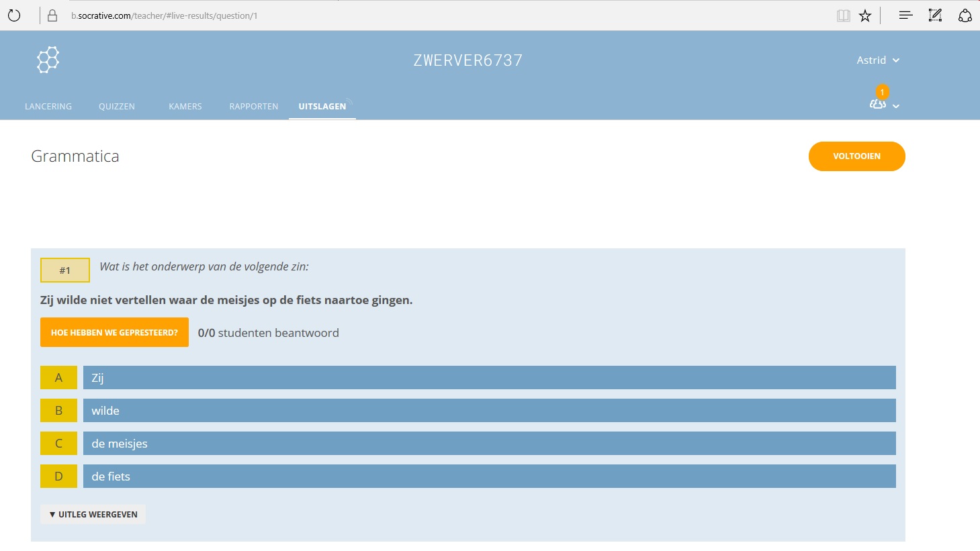This screenshot has width=980, height=551.
Task: Open the browser Hub lines icon
Action: 905,15
